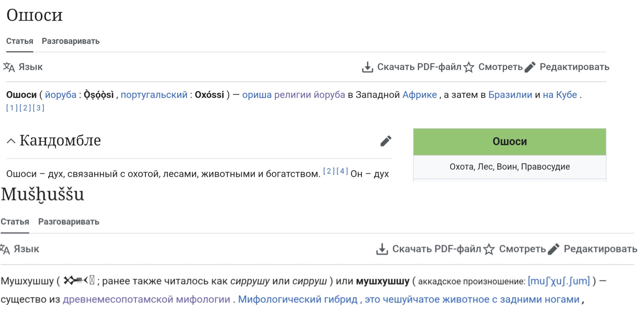Screen dimensions: 644x309
Task: Click edit pencil icon in Ошоси toolbar
Action: point(530,67)
